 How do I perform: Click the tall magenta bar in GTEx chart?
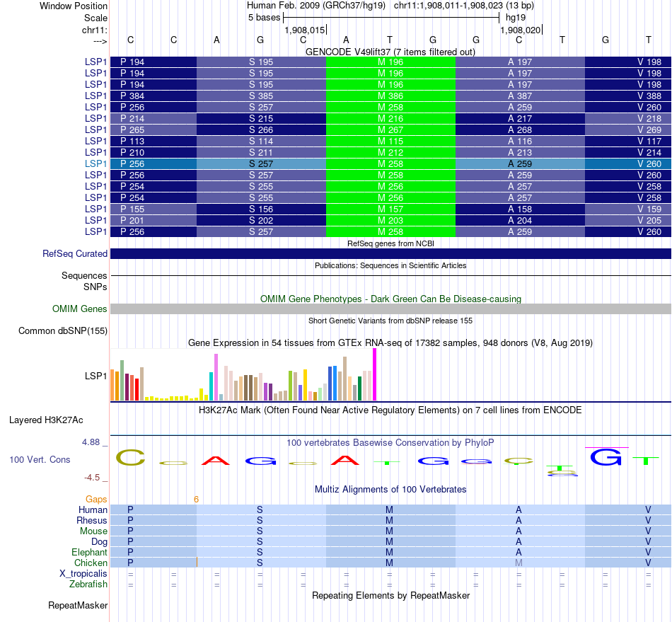[x=375, y=374]
